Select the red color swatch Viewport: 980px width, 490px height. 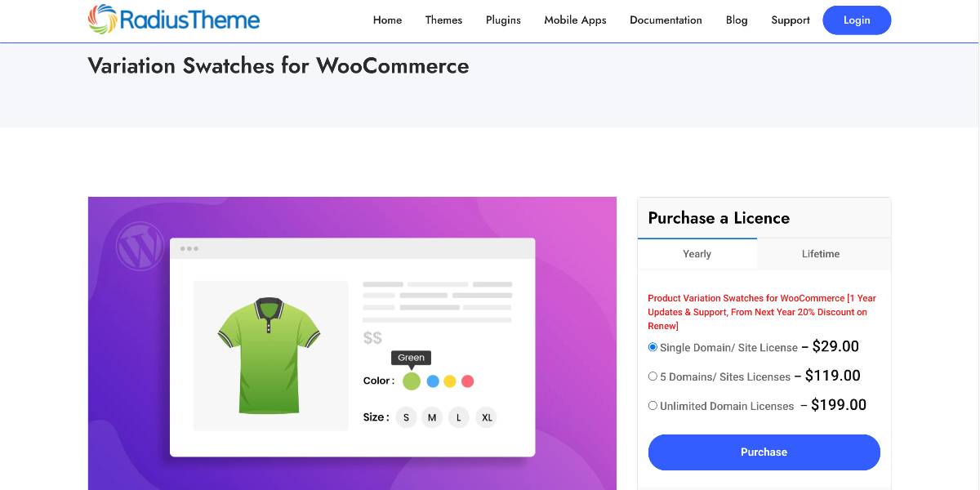tap(467, 381)
